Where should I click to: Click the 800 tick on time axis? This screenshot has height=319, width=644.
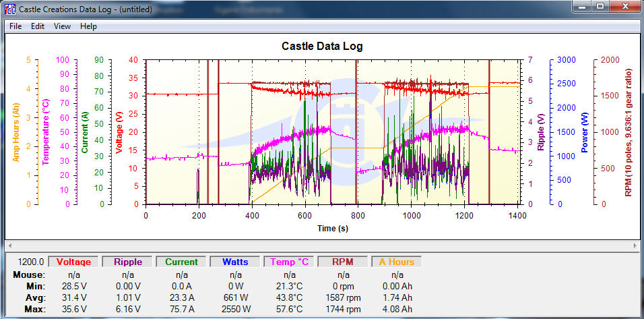point(358,215)
